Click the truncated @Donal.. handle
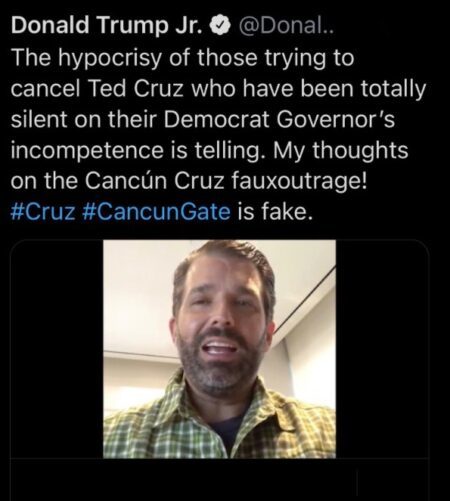Screen dimensions: 450x501 tap(285, 26)
